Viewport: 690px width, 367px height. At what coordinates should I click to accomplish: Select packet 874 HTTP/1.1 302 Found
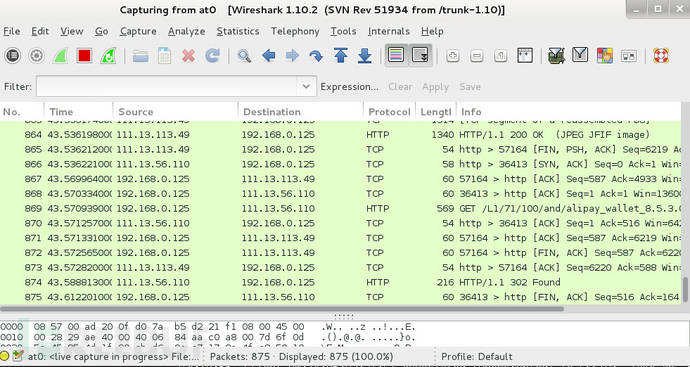pyautogui.click(x=341, y=282)
